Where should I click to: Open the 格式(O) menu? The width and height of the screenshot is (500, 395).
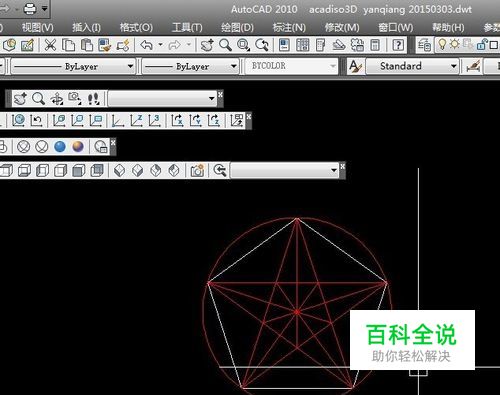[x=136, y=27]
